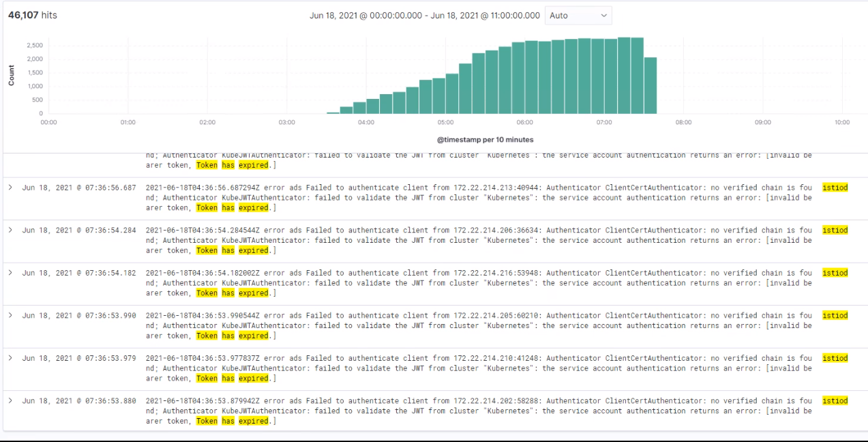Click the "Count" y-axis label
This screenshot has height=442, width=868.
[x=11, y=75]
